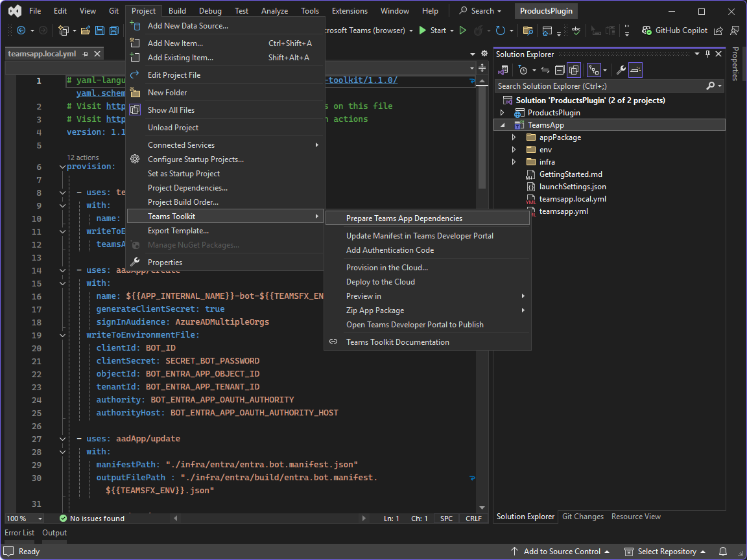Click the Save All toolbar icon
This screenshot has width=747, height=560.
click(x=114, y=30)
